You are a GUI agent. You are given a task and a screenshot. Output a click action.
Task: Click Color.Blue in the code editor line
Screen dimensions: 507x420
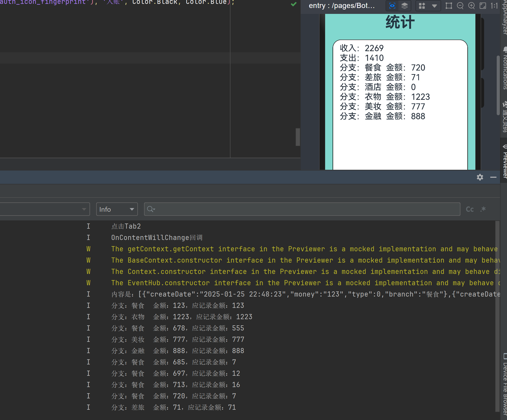(x=206, y=2)
